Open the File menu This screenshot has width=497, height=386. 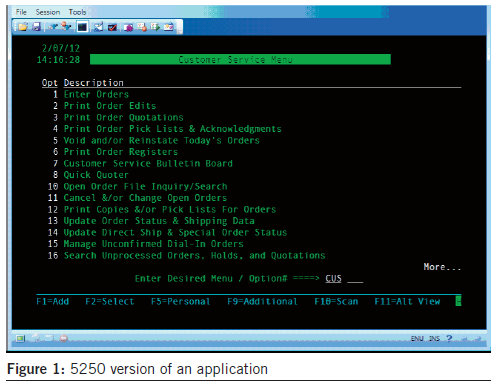21,12
